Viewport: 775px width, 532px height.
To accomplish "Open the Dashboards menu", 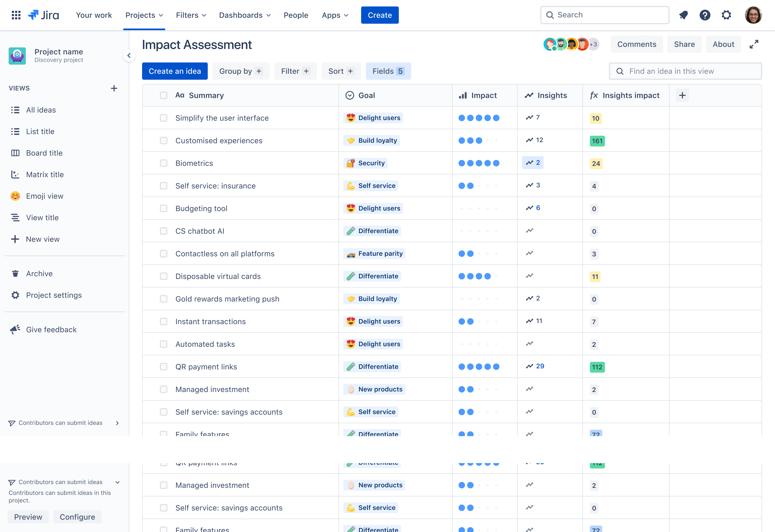I will [x=244, y=15].
